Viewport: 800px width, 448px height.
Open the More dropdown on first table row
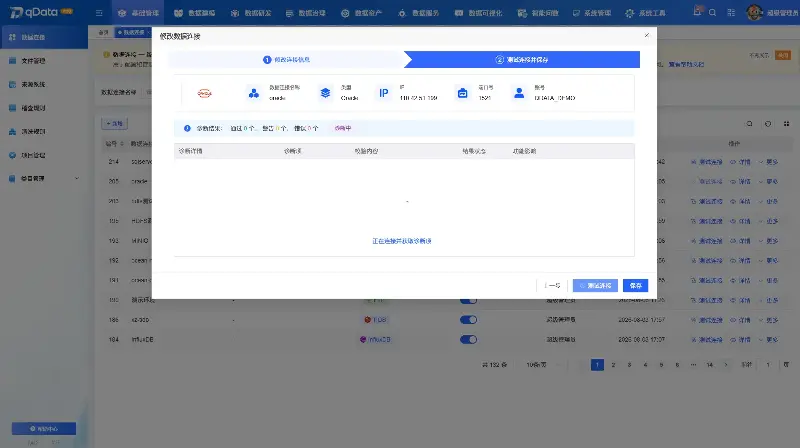(x=768, y=162)
